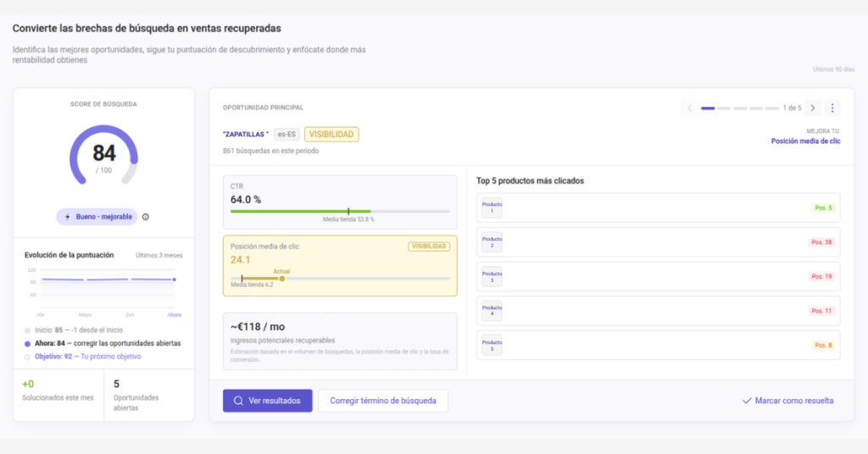The height and width of the screenshot is (454, 868).
Task: Click the Ver resultados button
Action: pyautogui.click(x=267, y=401)
